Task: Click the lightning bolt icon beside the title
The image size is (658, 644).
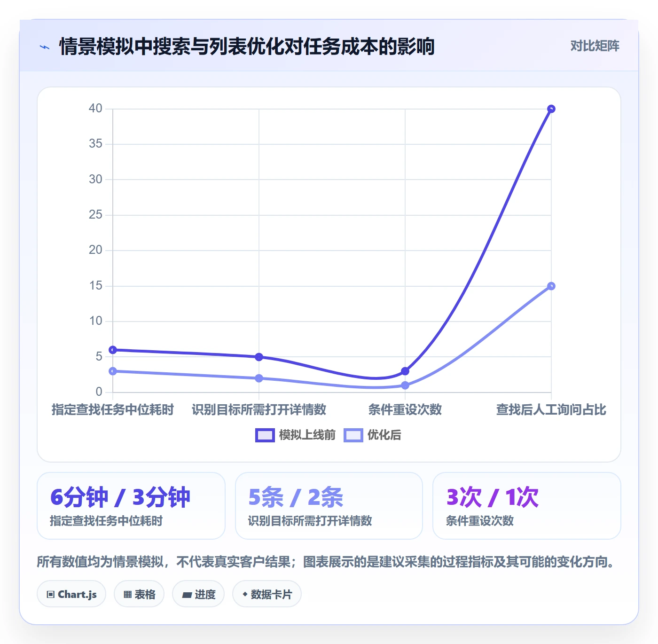Action: (45, 47)
